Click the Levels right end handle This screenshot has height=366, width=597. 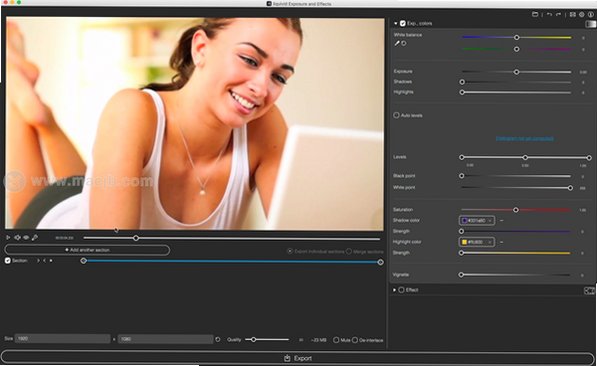[589, 158]
